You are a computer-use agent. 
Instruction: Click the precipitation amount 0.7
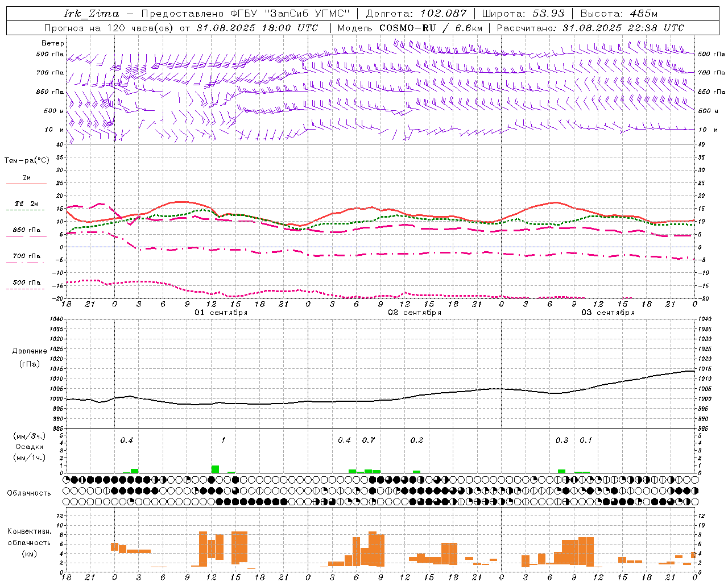pyautogui.click(x=369, y=440)
